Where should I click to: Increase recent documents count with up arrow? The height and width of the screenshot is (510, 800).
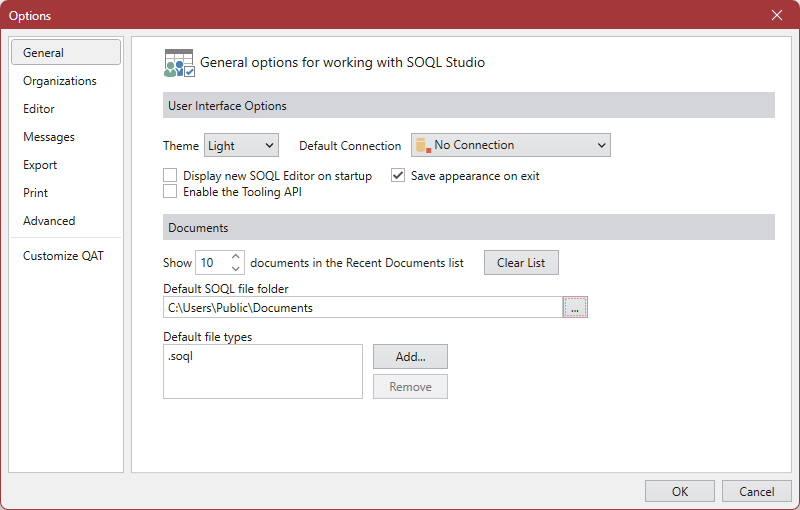(x=236, y=257)
